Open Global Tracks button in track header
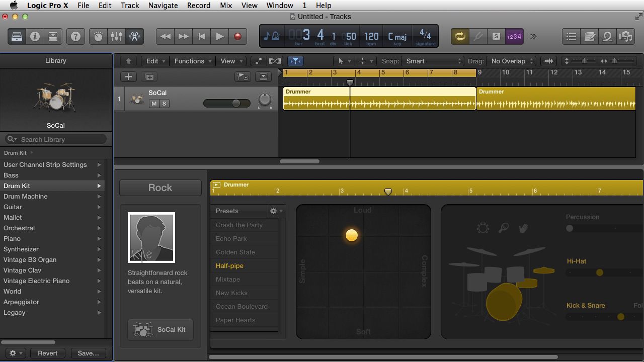The image size is (644, 362). tap(243, 76)
